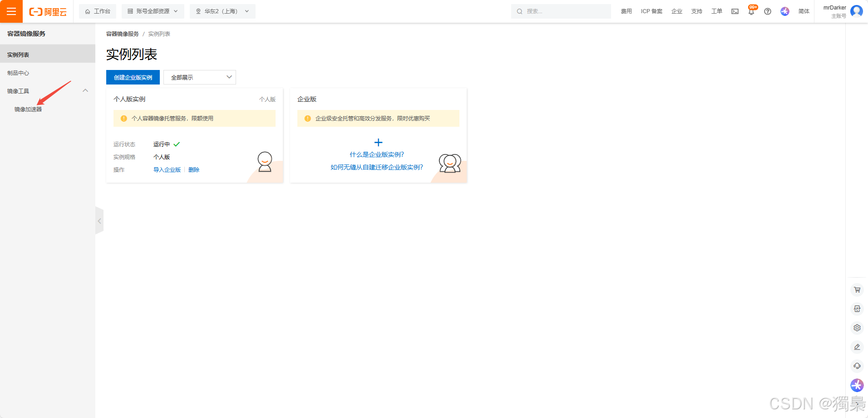Select 制品中心 in the sidebar

point(18,73)
